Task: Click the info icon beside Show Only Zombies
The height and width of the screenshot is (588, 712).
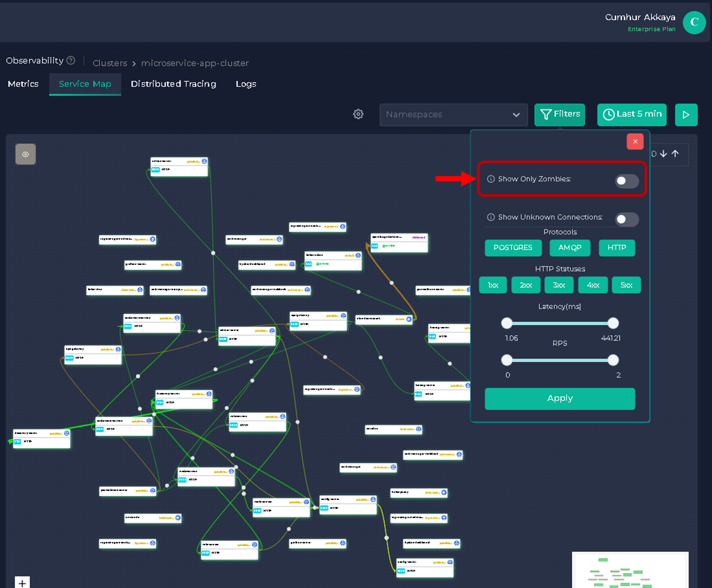Action: tap(491, 179)
